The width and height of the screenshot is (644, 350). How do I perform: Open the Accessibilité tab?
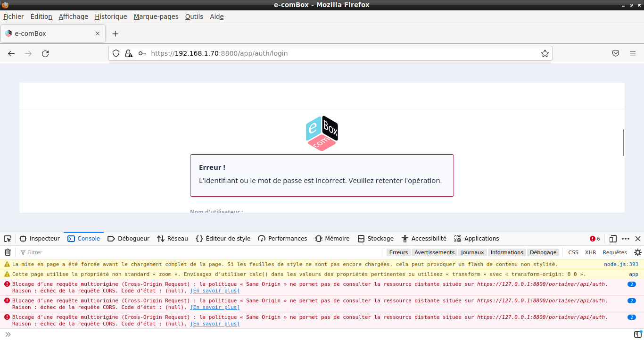point(423,239)
